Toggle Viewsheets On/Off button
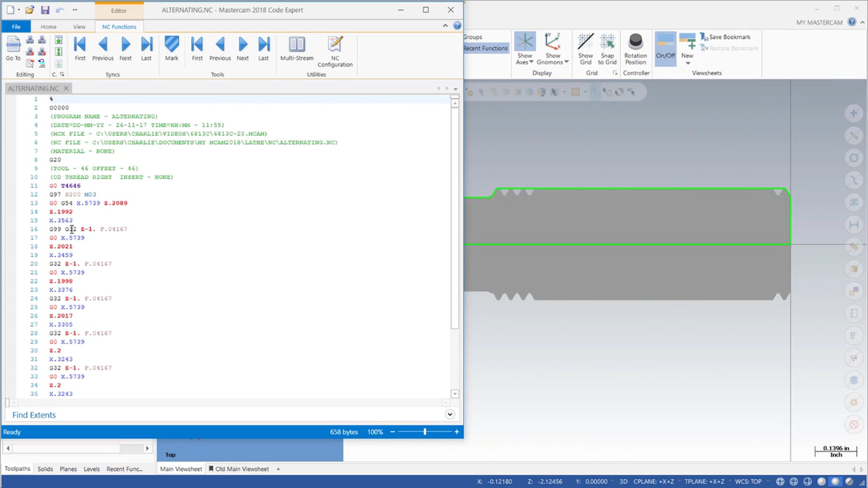This screenshot has width=868, height=488. (665, 48)
